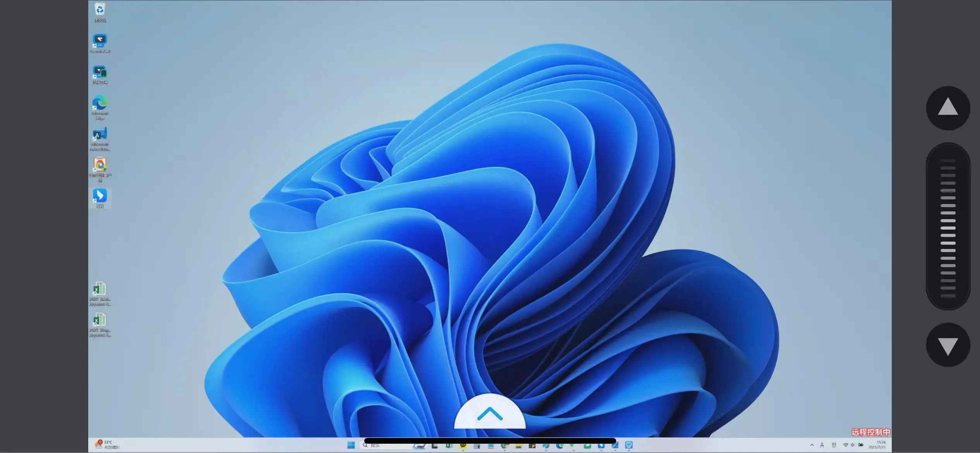
Task: Open KakaoTalk from the taskbar
Action: click(463, 445)
